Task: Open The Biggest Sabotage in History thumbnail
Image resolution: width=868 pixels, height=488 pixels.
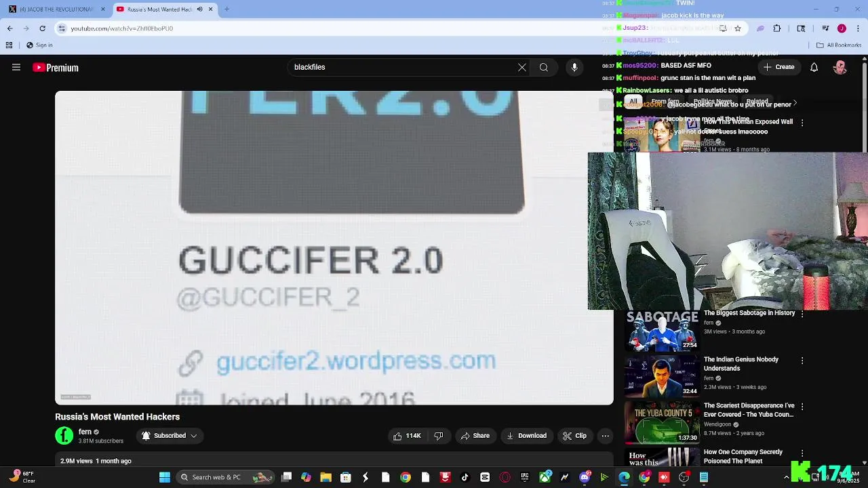Action: coord(662,331)
